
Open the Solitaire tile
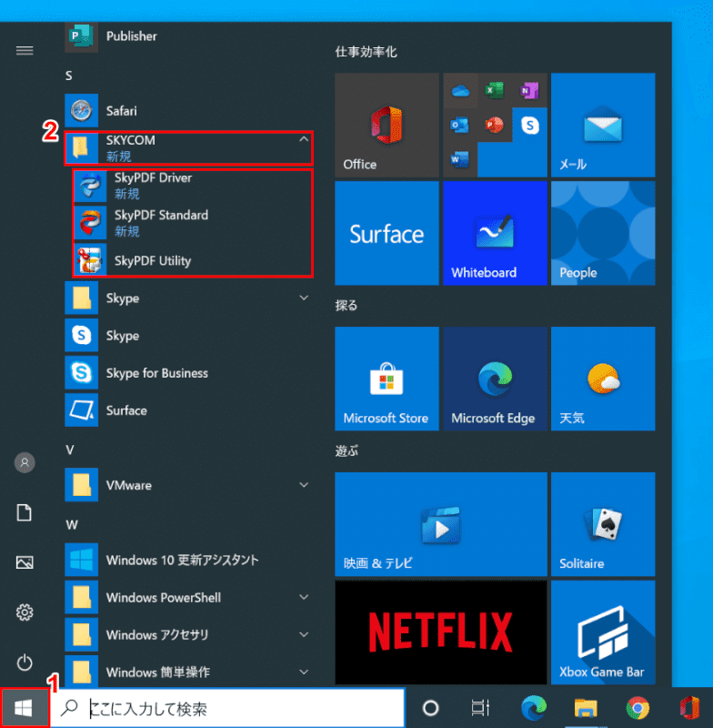point(603,524)
